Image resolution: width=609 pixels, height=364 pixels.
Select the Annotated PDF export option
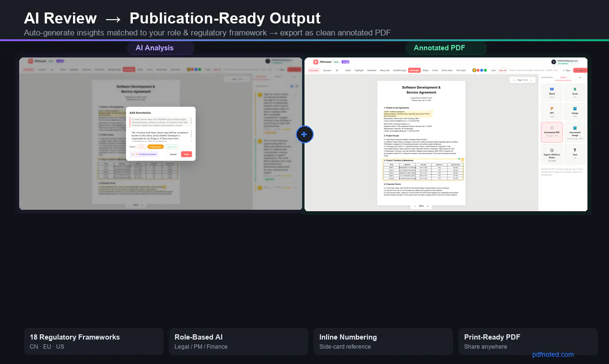(551, 132)
